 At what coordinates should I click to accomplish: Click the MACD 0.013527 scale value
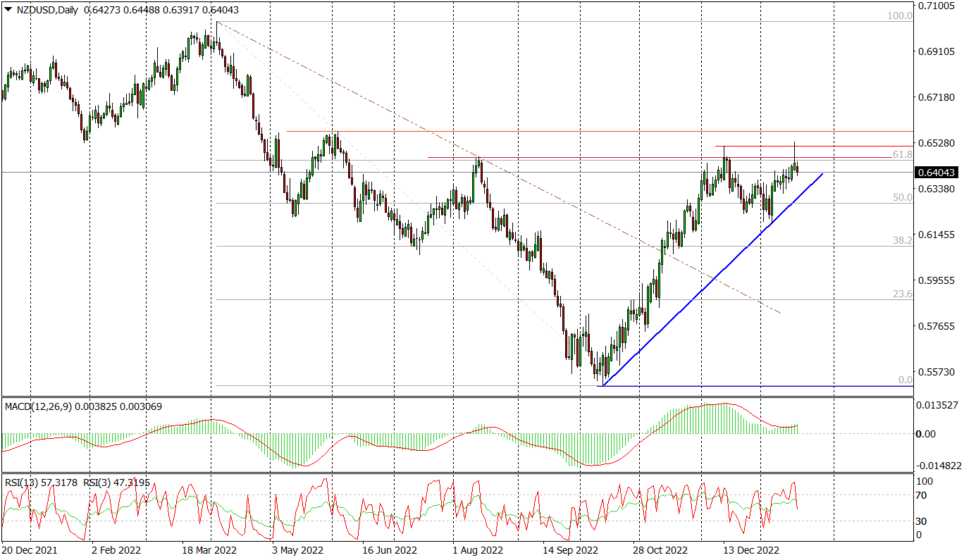click(937, 404)
